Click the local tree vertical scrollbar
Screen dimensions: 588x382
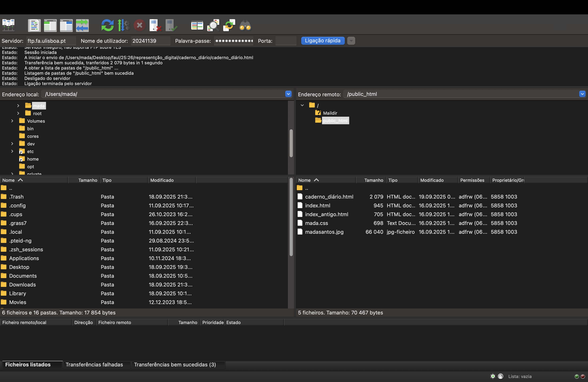[291, 143]
